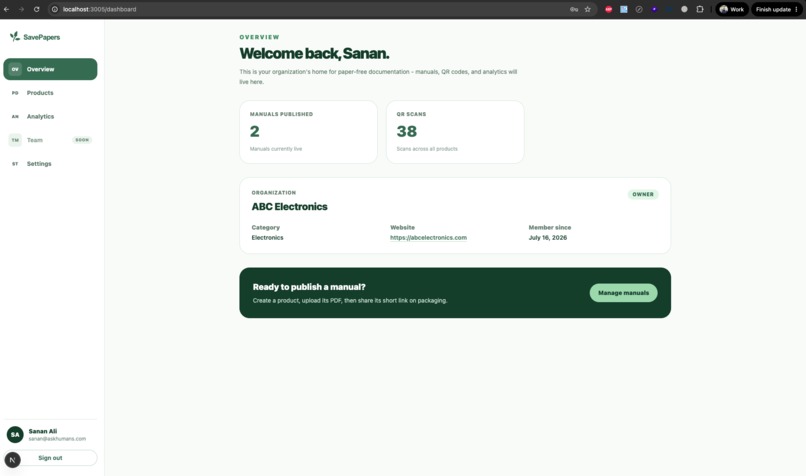
Task: Click the browser forward arrow
Action: click(x=22, y=9)
